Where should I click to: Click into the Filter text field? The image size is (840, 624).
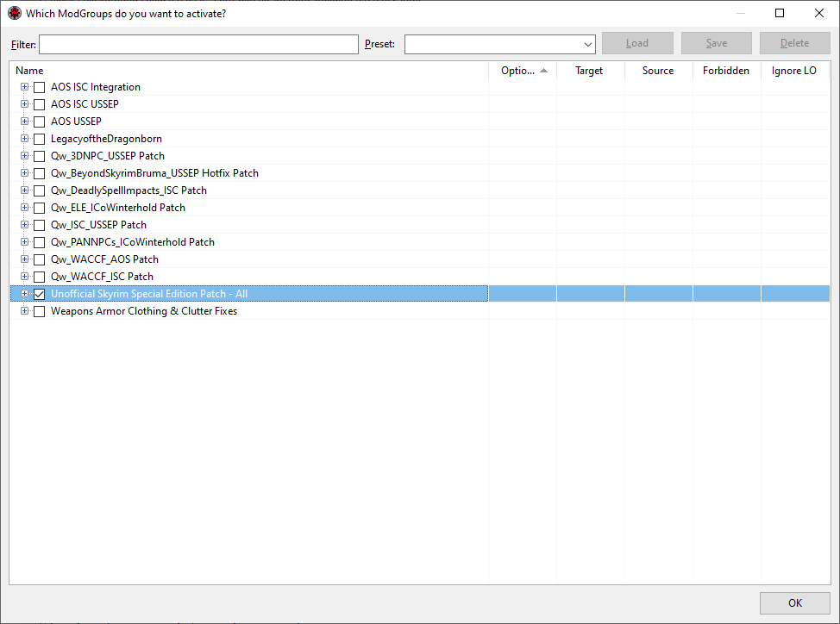198,45
